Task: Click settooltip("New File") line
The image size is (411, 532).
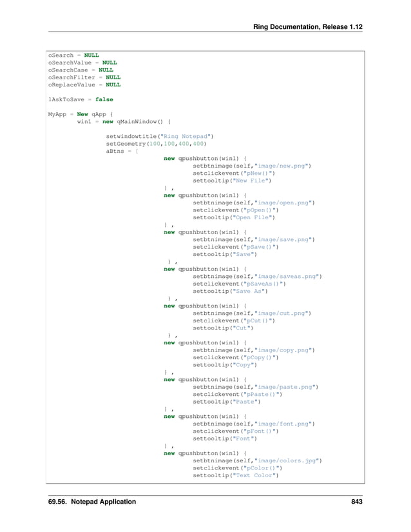Action: point(232,181)
